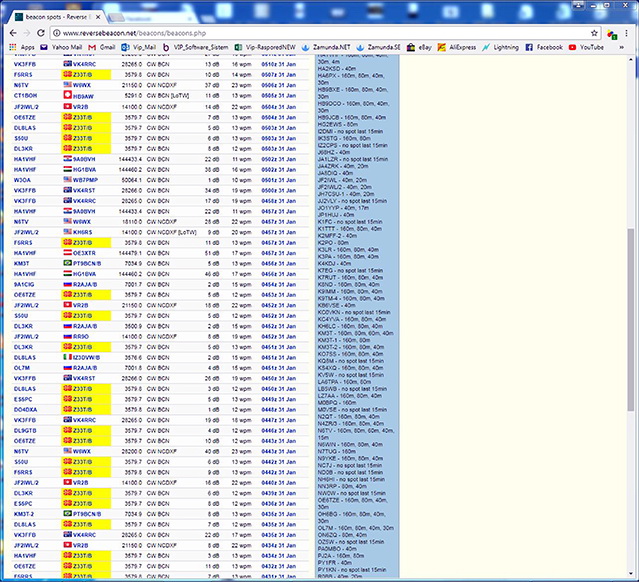Open the Chrome three-dot menu
Screen dimensions: 639x582
pyautogui.click(x=626, y=33)
